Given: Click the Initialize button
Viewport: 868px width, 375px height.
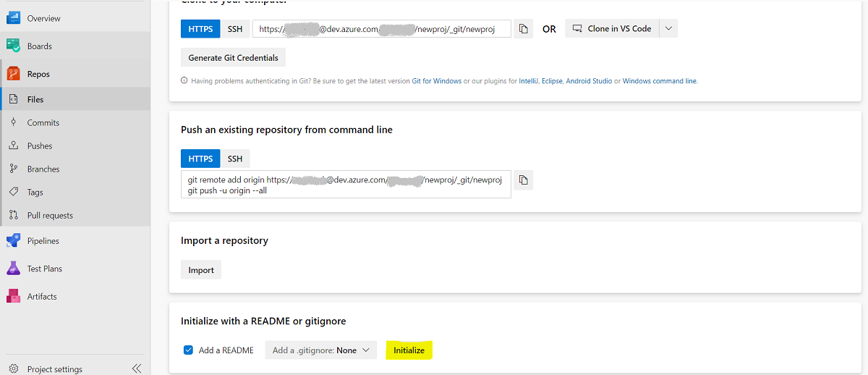Looking at the screenshot, I should click(x=409, y=350).
